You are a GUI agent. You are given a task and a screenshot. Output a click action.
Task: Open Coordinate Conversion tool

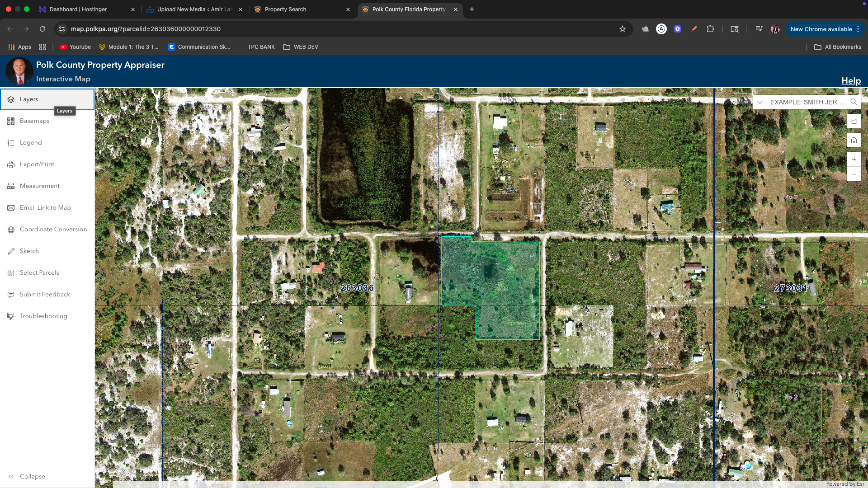pos(53,230)
